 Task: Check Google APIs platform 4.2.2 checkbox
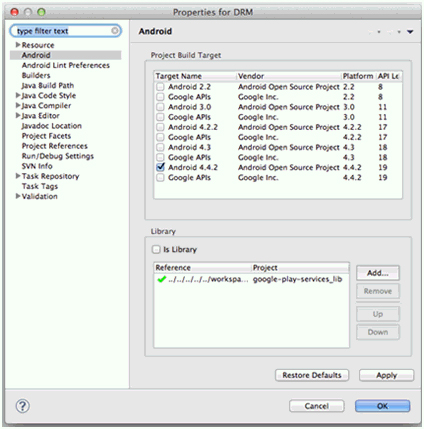point(160,137)
